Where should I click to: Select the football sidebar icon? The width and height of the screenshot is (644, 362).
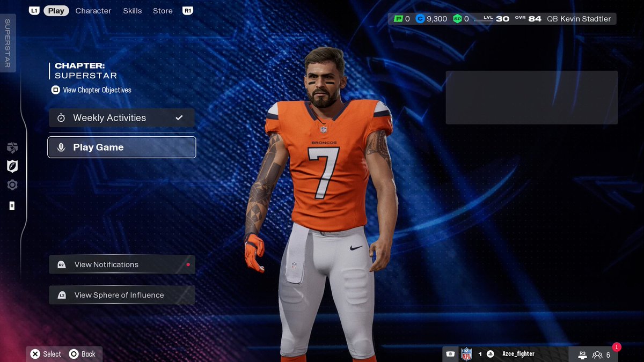coord(12,166)
